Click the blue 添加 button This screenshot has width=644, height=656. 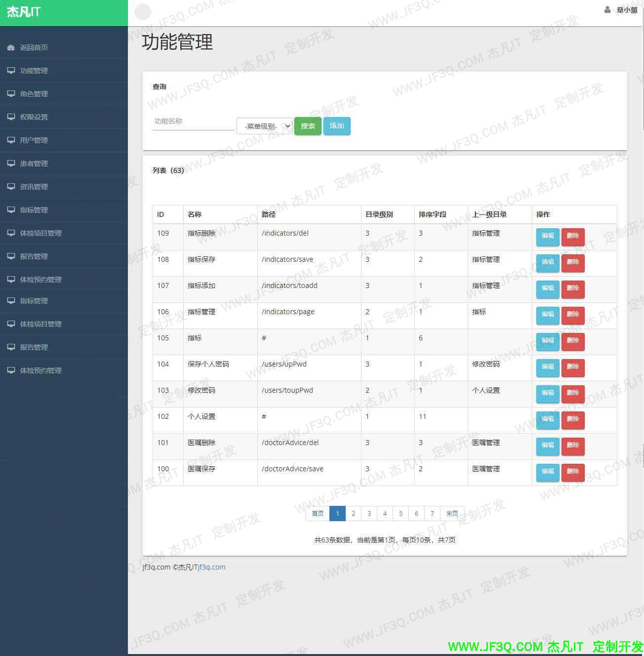point(337,126)
